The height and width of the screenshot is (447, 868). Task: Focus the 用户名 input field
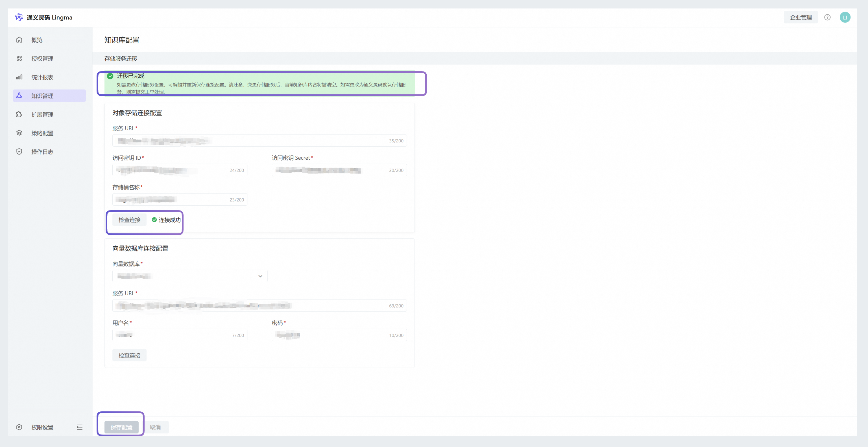[x=180, y=335]
